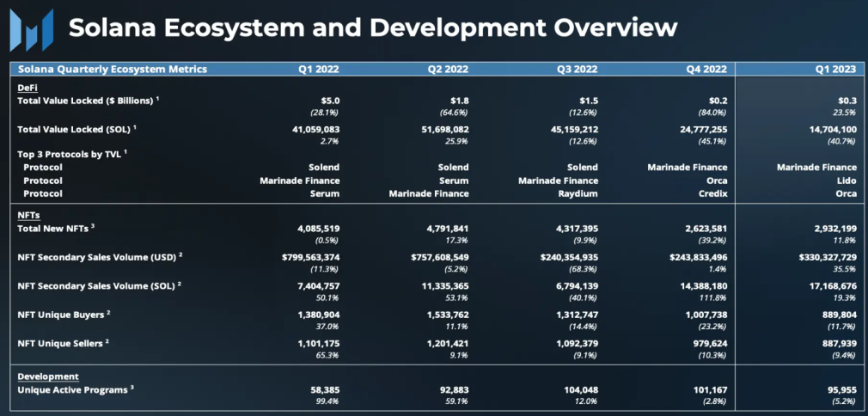Click the '889,804' unique buyers value

coord(840,314)
